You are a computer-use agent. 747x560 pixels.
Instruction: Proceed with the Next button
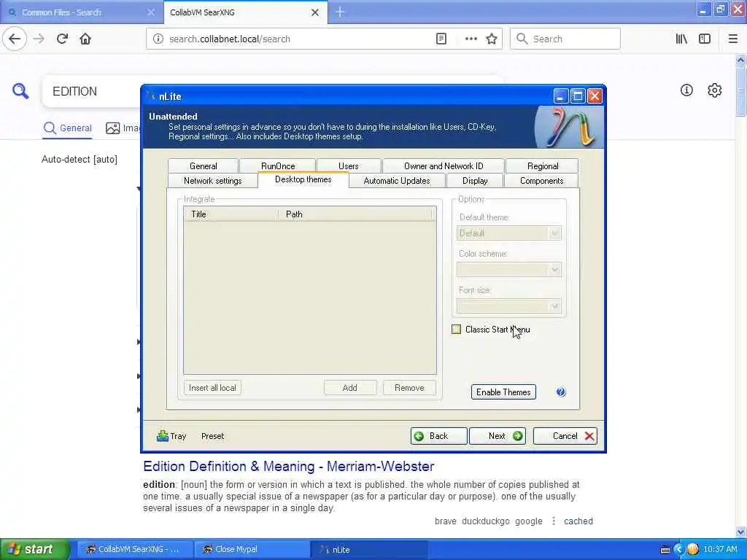[x=498, y=436]
